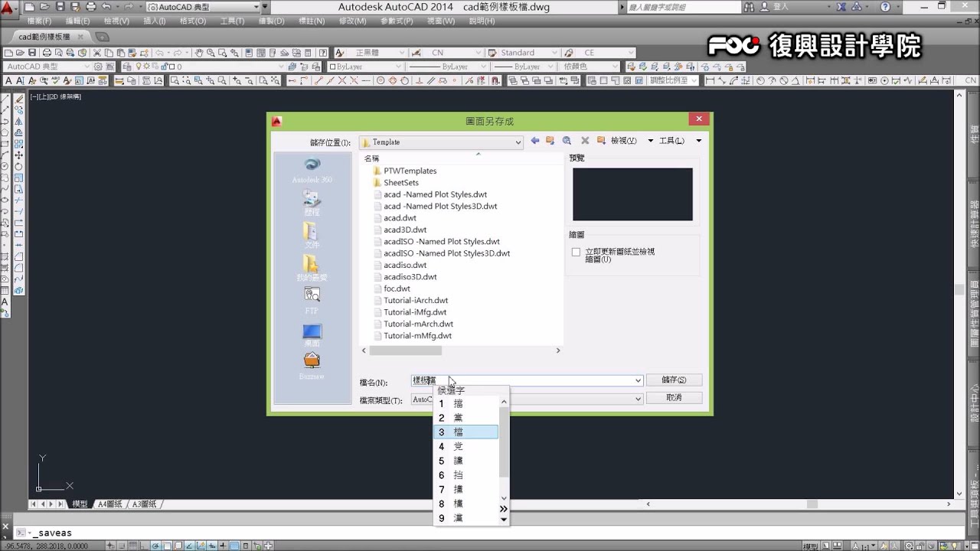Click the Help question mark in standard toolbar
Image resolution: width=980 pixels, height=551 pixels.
click(x=322, y=53)
